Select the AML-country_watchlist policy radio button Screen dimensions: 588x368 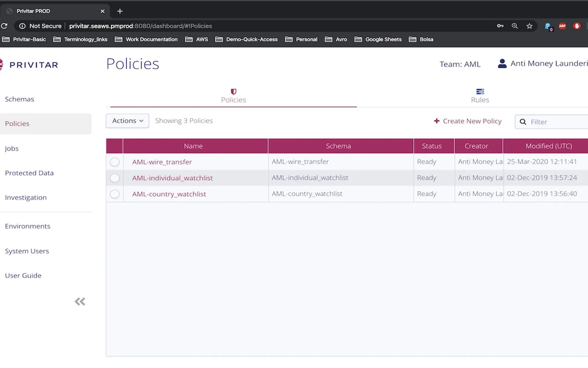point(115,194)
